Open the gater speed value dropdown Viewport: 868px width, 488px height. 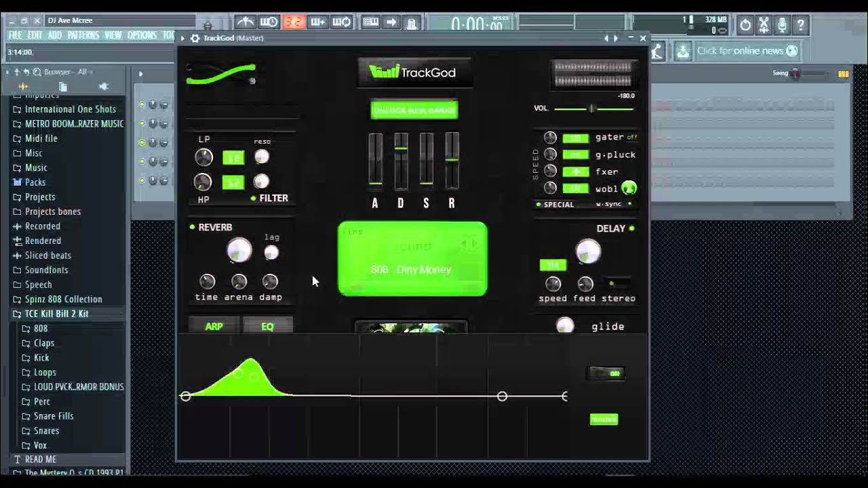(x=576, y=138)
